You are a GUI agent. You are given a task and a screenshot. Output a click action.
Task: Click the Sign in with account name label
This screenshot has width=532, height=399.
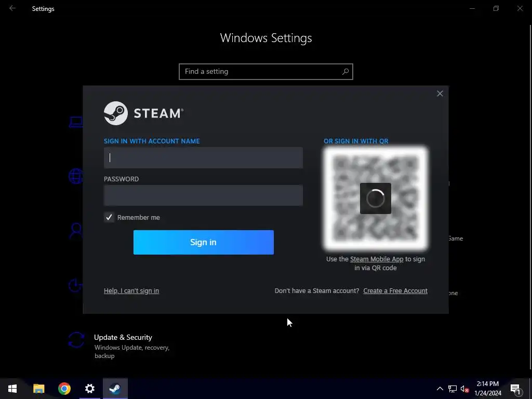(152, 141)
